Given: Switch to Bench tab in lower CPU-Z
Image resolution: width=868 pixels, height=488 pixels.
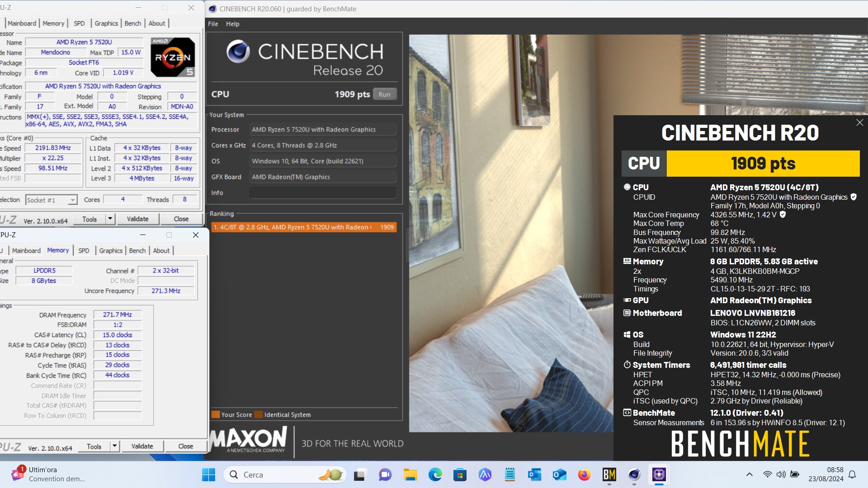Looking at the screenshot, I should [x=137, y=251].
